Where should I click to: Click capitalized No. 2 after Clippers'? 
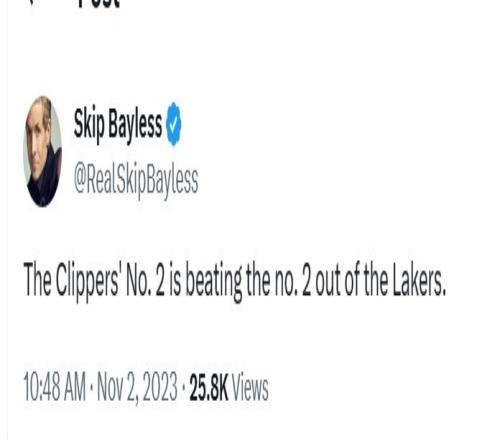[146, 279]
